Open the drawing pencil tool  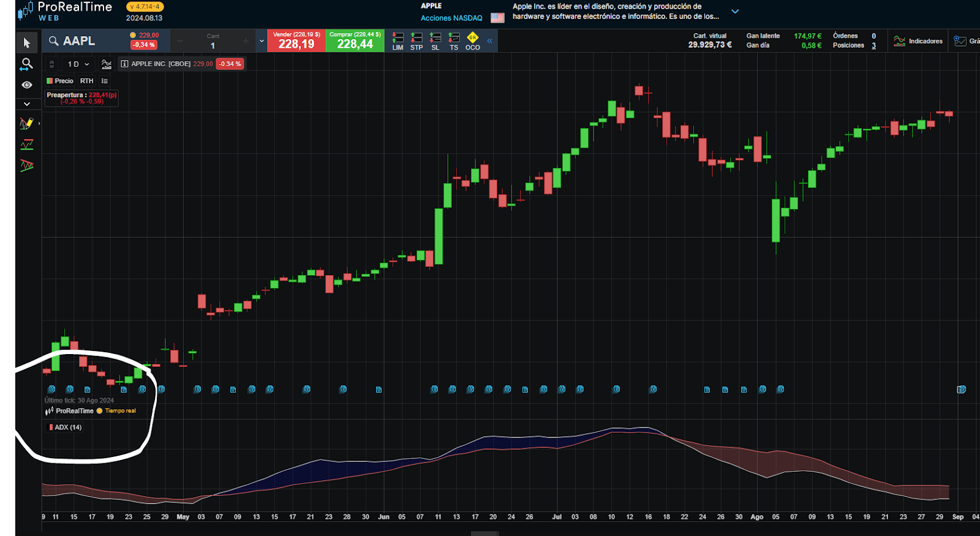(x=26, y=123)
